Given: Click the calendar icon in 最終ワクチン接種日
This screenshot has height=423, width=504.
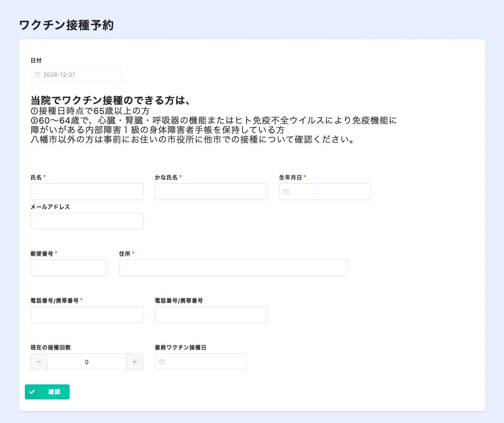Looking at the screenshot, I should tap(162, 362).
